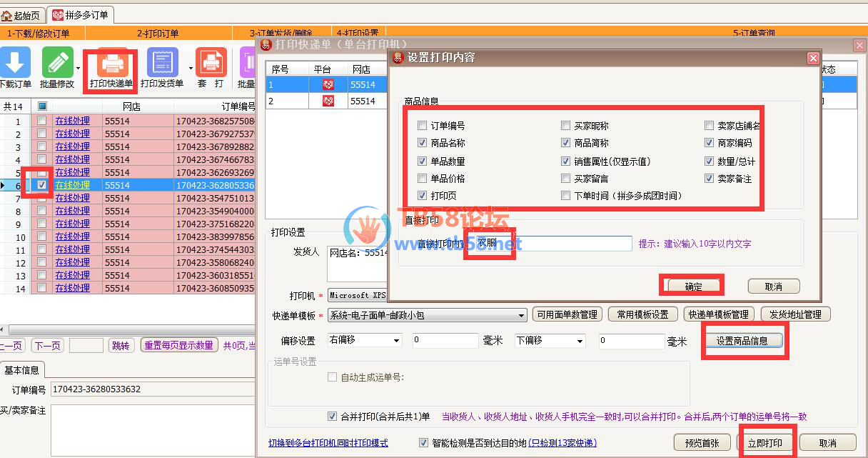This screenshot has width=868, height=458.
Task: Click the 起始页 home icon tab
Action: 22,15
